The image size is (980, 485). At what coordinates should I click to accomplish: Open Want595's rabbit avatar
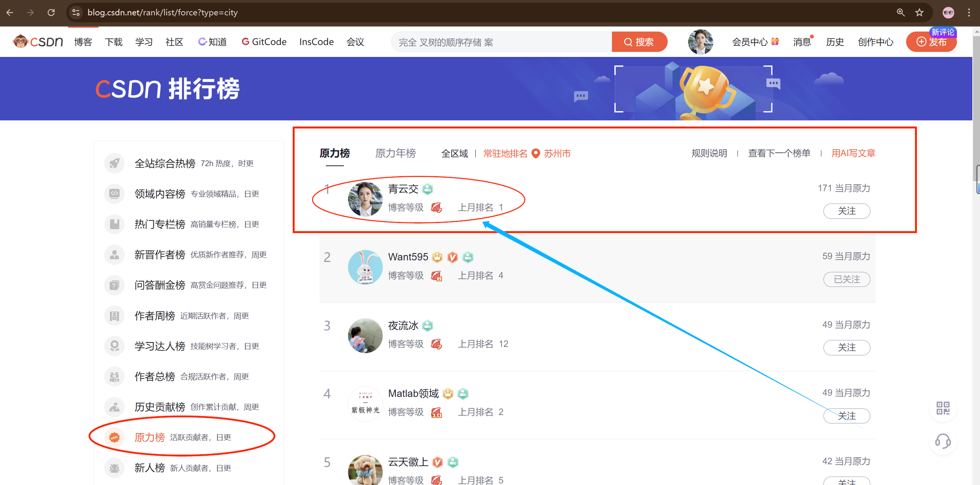pyautogui.click(x=365, y=267)
